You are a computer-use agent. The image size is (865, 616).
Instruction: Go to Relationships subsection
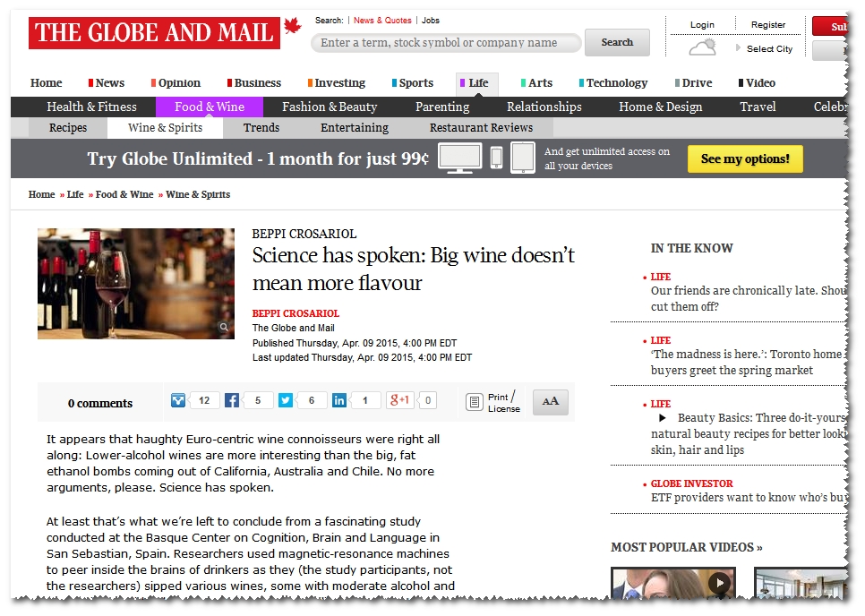[x=544, y=107]
